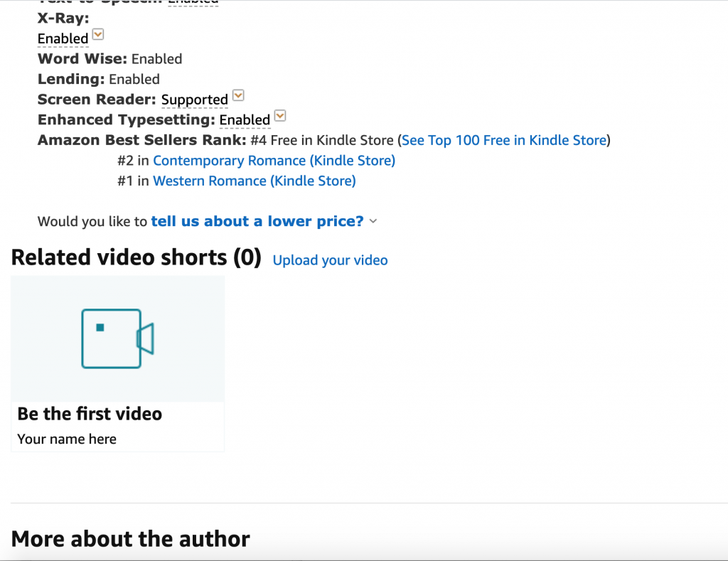Click the X-Ray Enabled underlined text
This screenshot has width=728, height=561.
[63, 38]
